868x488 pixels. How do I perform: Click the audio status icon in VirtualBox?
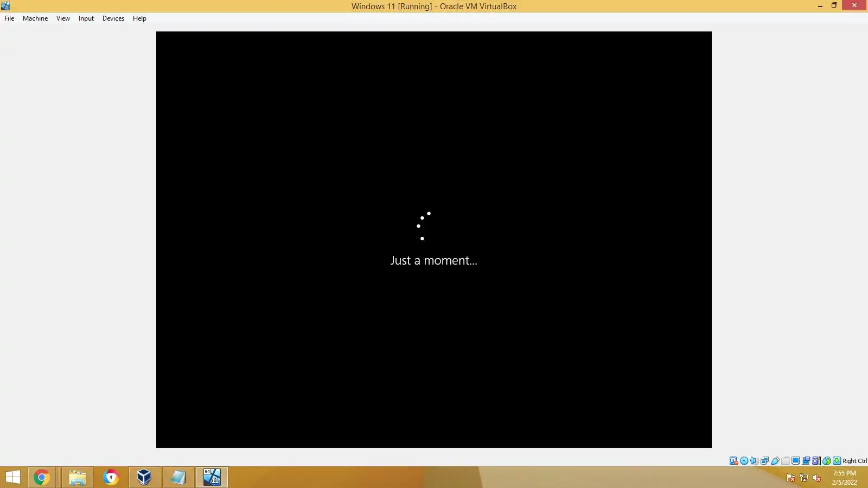coord(755,461)
